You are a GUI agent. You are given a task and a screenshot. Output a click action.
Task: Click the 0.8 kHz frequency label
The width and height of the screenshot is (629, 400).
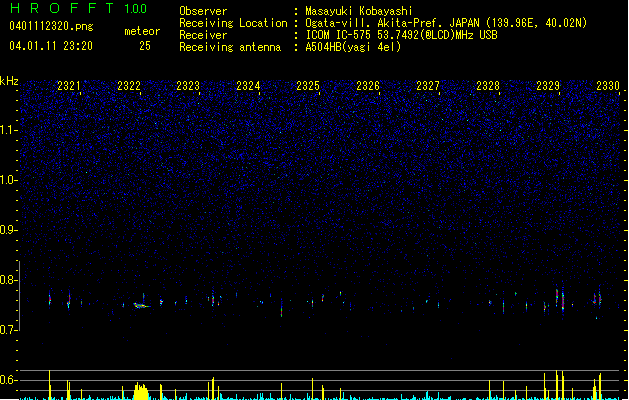tap(8, 280)
